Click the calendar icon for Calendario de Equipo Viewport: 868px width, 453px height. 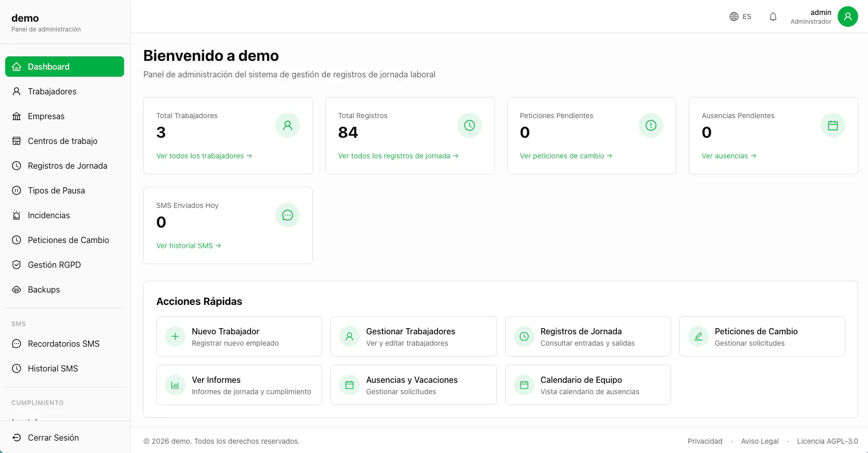[524, 385]
